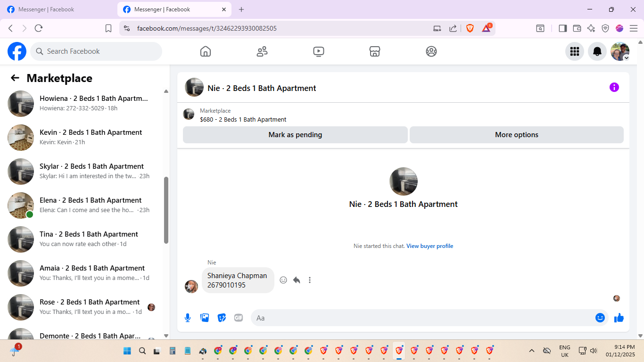Viewport: 644px width, 362px height.
Task: Click the conversation list scroll down arrow
Action: click(x=166, y=336)
